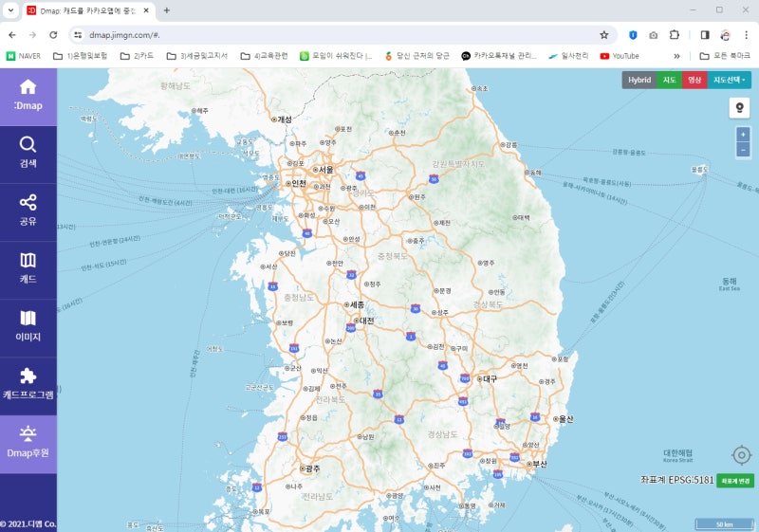This screenshot has width=759, height=532.
Task: Open the 검색 search panel
Action: [x=28, y=155]
